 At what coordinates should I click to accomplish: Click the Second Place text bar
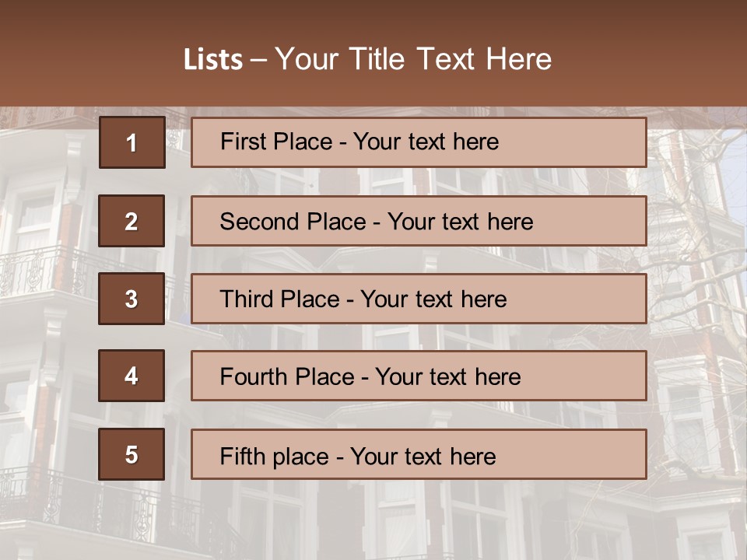(x=419, y=221)
